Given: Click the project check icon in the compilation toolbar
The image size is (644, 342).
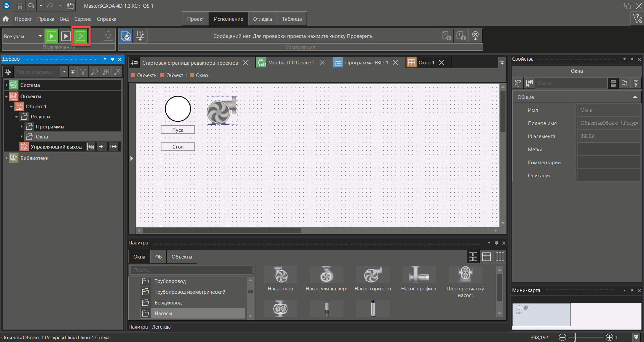Looking at the screenshot, I should [x=126, y=36].
